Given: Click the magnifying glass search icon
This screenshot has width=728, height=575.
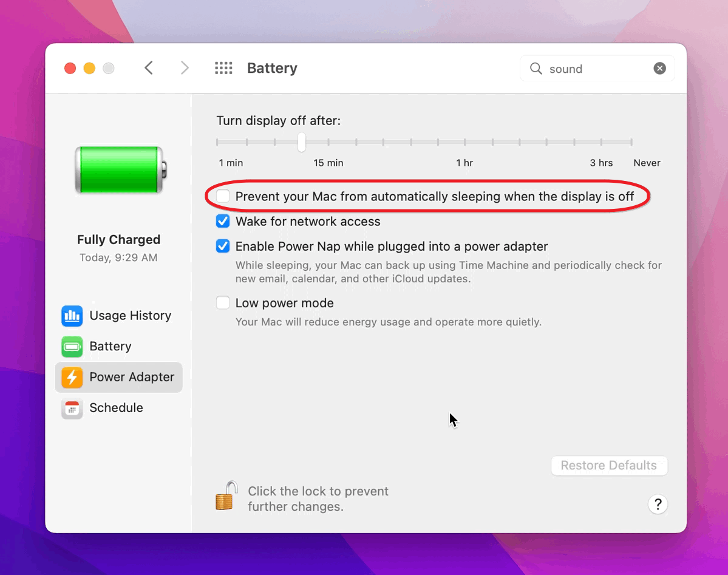Looking at the screenshot, I should tap(536, 69).
